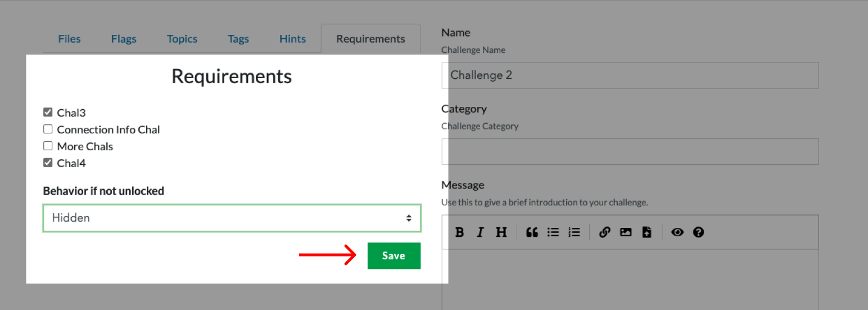Insert a link using the chain icon
This screenshot has height=310, width=868.
point(604,232)
